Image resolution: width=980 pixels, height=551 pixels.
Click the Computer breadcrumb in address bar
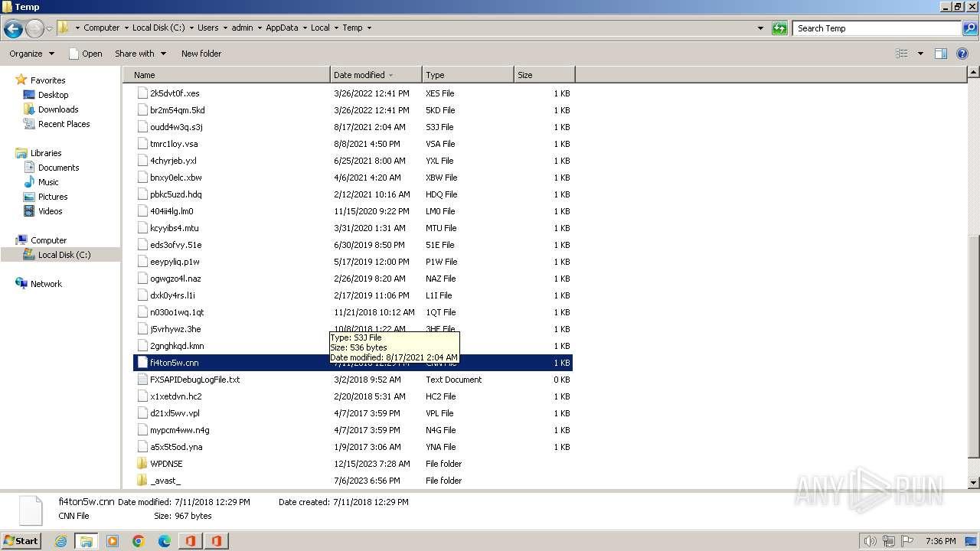101,28
